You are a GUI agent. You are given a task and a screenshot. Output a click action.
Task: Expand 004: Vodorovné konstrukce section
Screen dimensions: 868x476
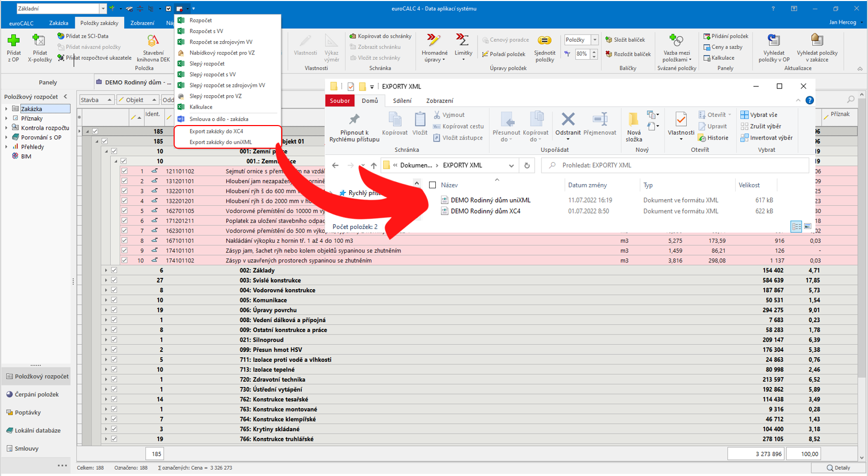tap(106, 290)
